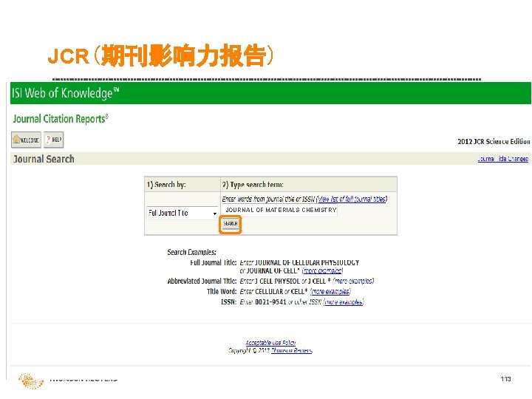Click the ISSN example 0021-9541 text
Screen dimensions: 532x399
[270, 302]
